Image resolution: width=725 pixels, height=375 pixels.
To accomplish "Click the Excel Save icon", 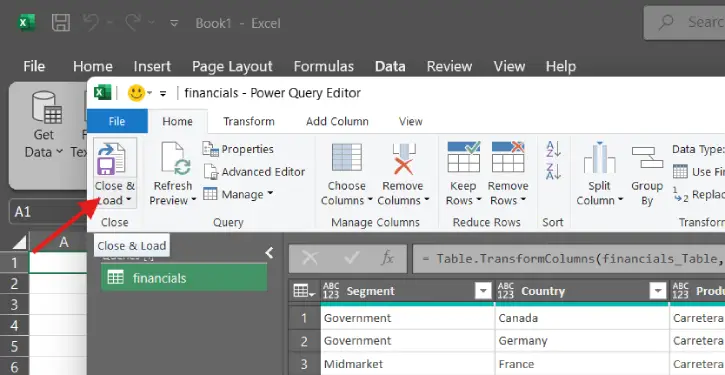I will pos(61,23).
